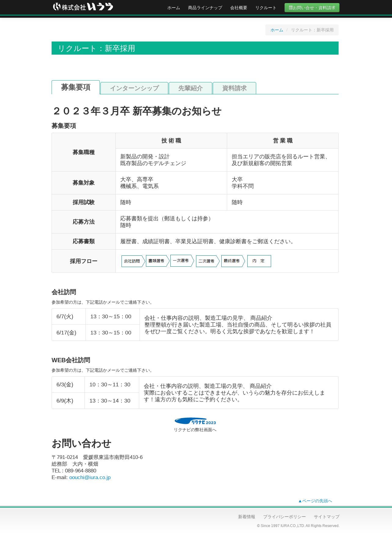Viewport: 392px width, 538px height.
Task: Click the 技術職 table header
Action: (171, 141)
